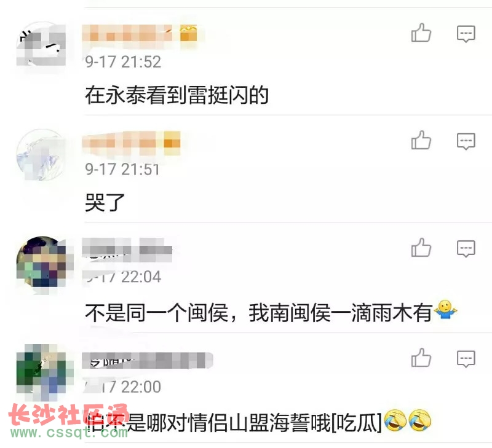This screenshot has height=448, width=492.
Task: Like the comment '哭了'
Action: [x=421, y=140]
